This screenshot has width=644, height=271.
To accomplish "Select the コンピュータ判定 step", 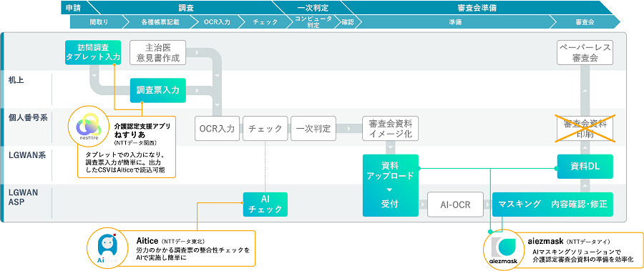I will point(313,22).
